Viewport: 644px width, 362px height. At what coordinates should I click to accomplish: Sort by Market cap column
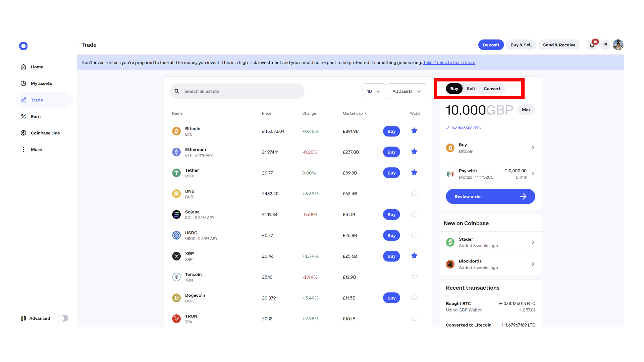pyautogui.click(x=355, y=114)
